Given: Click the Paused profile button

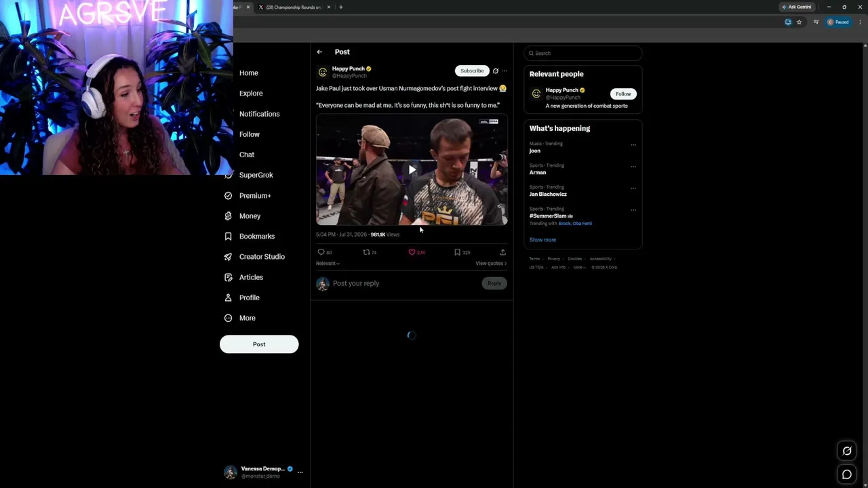Looking at the screenshot, I should point(838,22).
